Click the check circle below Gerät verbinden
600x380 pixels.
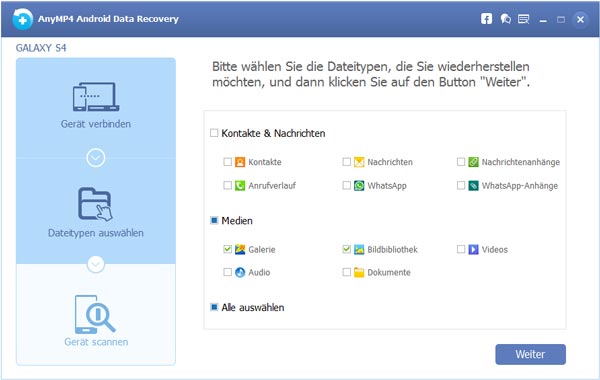pos(96,158)
